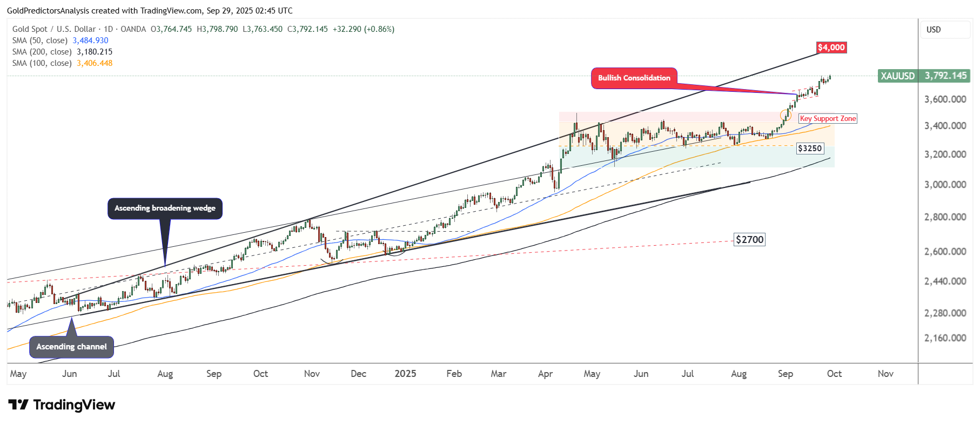The image size is (980, 425).
Task: Click the TradingView logo icon
Action: [x=18, y=404]
